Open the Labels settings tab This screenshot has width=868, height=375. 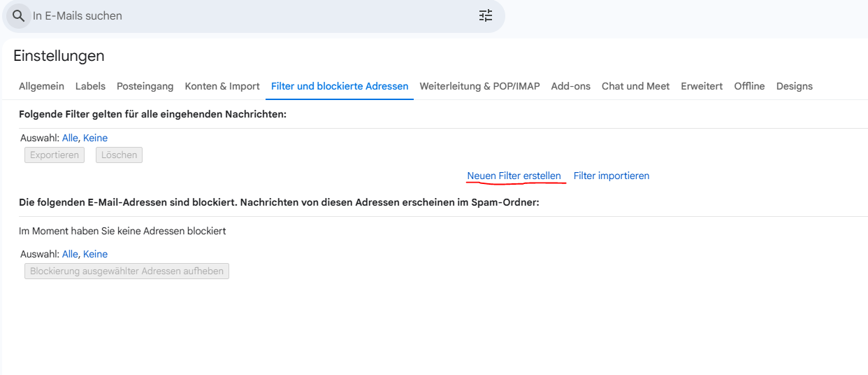[x=90, y=86]
